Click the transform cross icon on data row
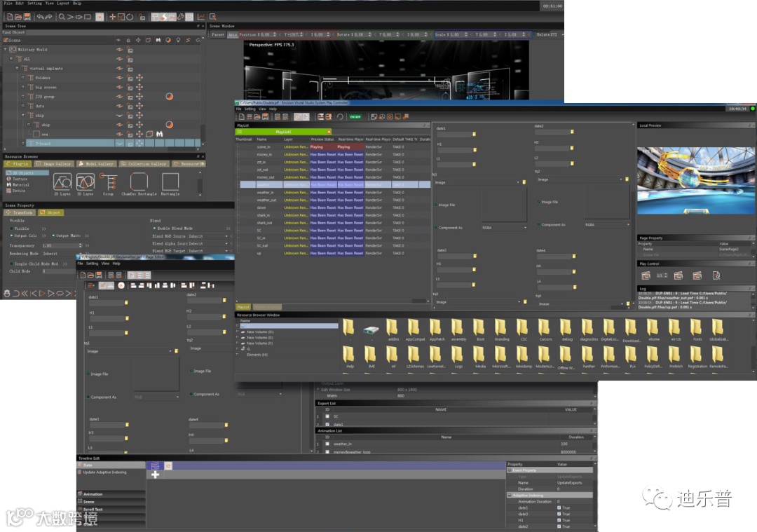 139,106
